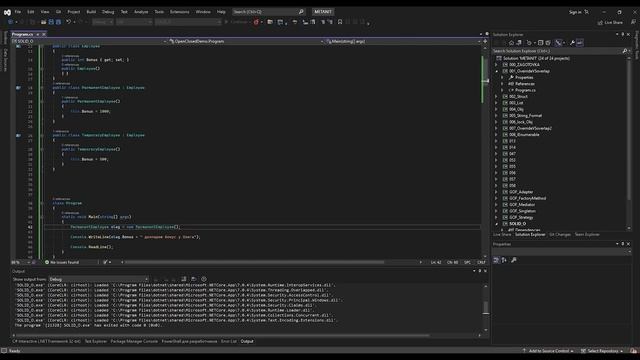Image resolution: width=640 pixels, height=360 pixels.
Task: Select the Program.cs editor tab
Action: click(x=22, y=34)
